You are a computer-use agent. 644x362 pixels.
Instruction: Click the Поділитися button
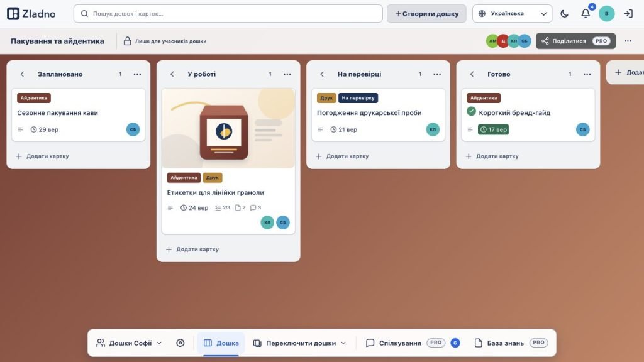pyautogui.click(x=575, y=41)
